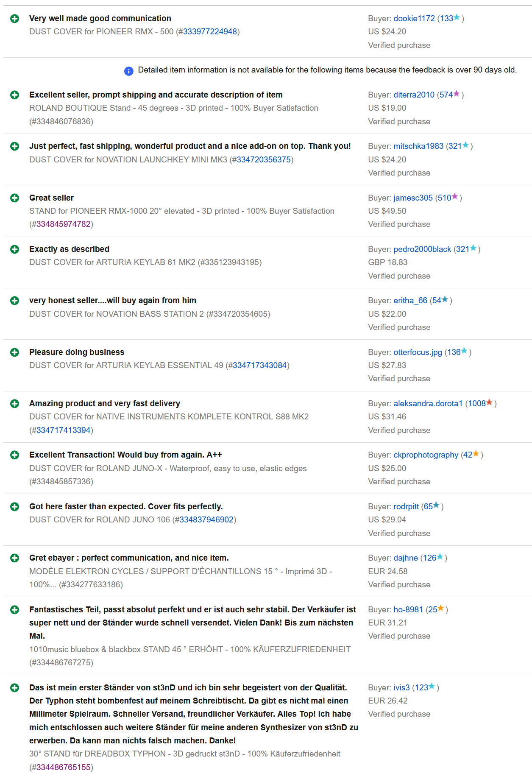
Task: Open buyer jamesc305's profile
Action: [x=413, y=198]
